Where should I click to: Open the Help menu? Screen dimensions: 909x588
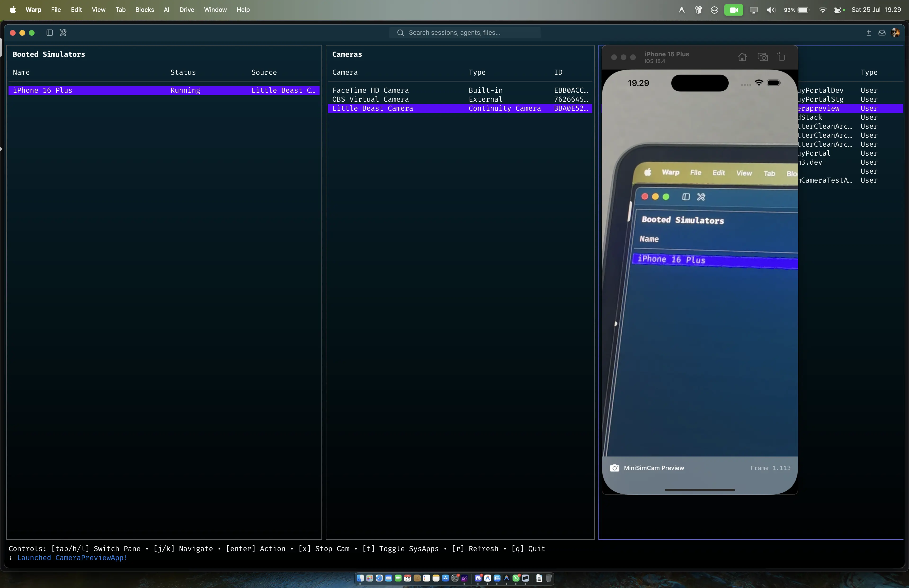(x=243, y=9)
